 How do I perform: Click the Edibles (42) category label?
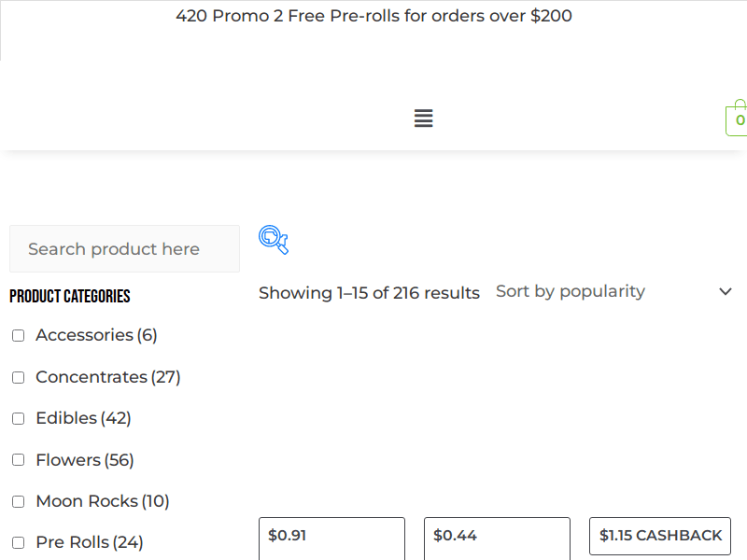(x=83, y=418)
